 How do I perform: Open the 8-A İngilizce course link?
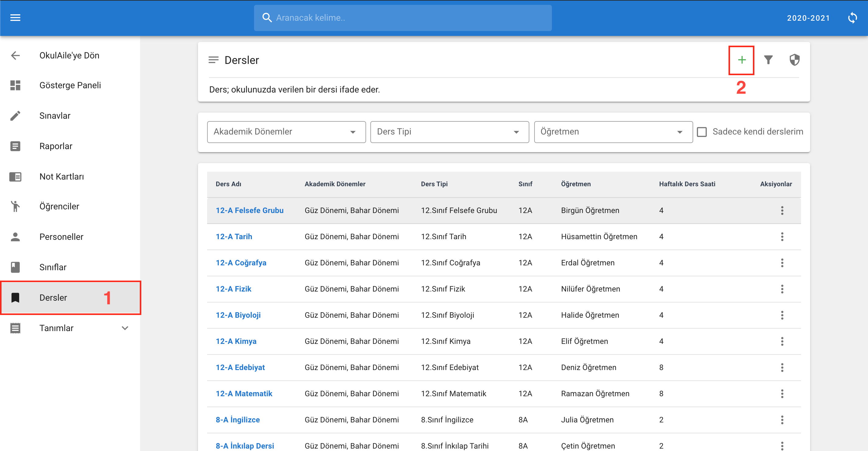(x=238, y=420)
